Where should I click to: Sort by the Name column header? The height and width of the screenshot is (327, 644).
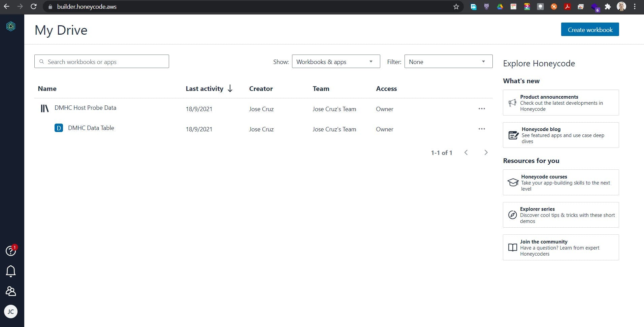point(47,89)
